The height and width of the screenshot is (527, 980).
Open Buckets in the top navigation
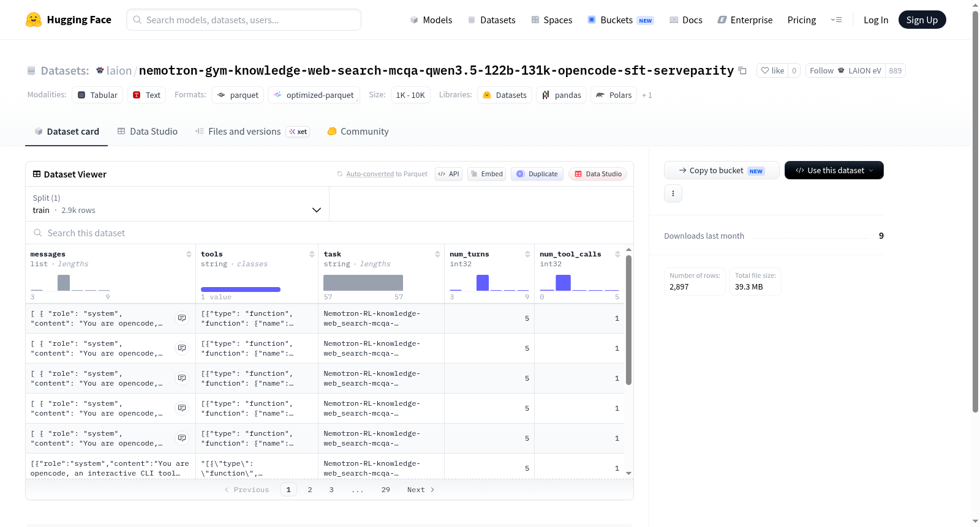620,20
